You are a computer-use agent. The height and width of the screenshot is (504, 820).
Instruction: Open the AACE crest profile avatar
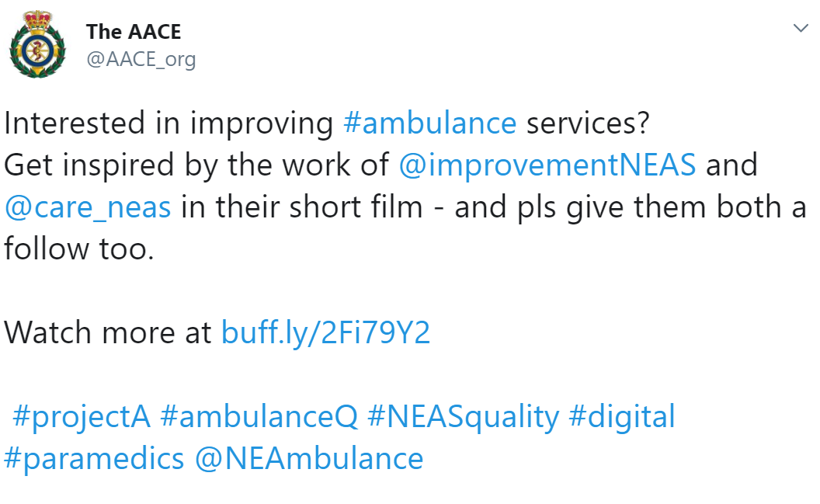tap(37, 45)
